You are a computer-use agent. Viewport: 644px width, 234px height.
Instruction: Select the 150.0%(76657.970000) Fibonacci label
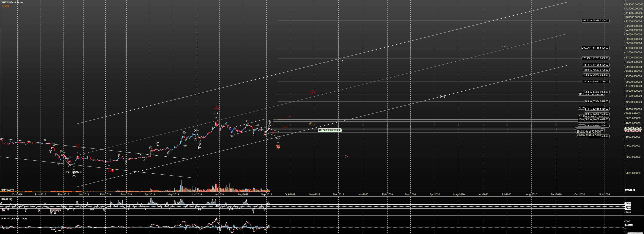coord(596,70)
